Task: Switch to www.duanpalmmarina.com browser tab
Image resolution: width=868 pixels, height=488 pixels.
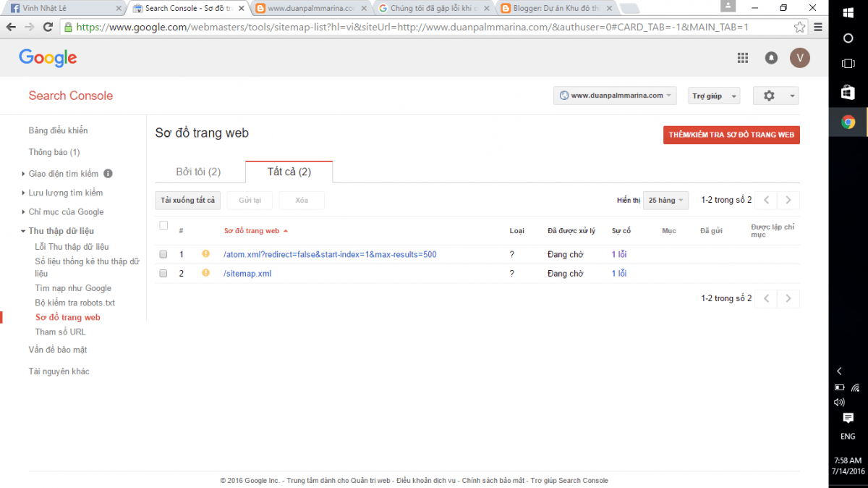Action: [x=311, y=9]
